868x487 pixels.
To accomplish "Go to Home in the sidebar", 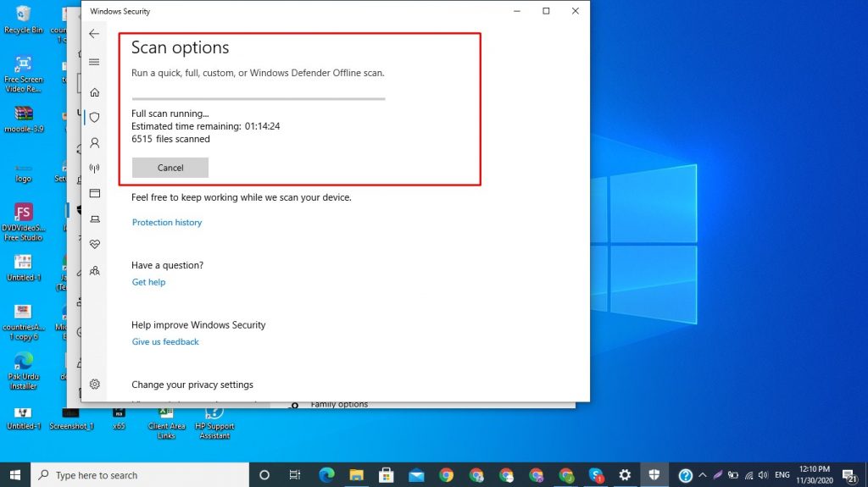I will (x=94, y=92).
